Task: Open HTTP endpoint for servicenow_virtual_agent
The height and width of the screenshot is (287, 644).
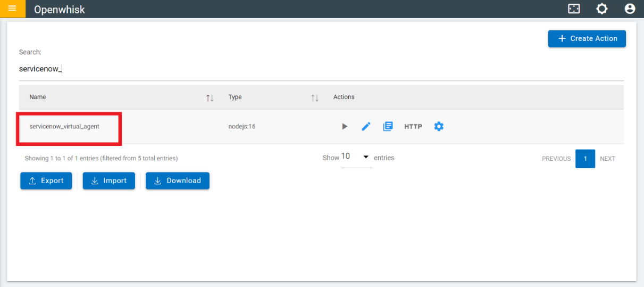Action: 413,127
